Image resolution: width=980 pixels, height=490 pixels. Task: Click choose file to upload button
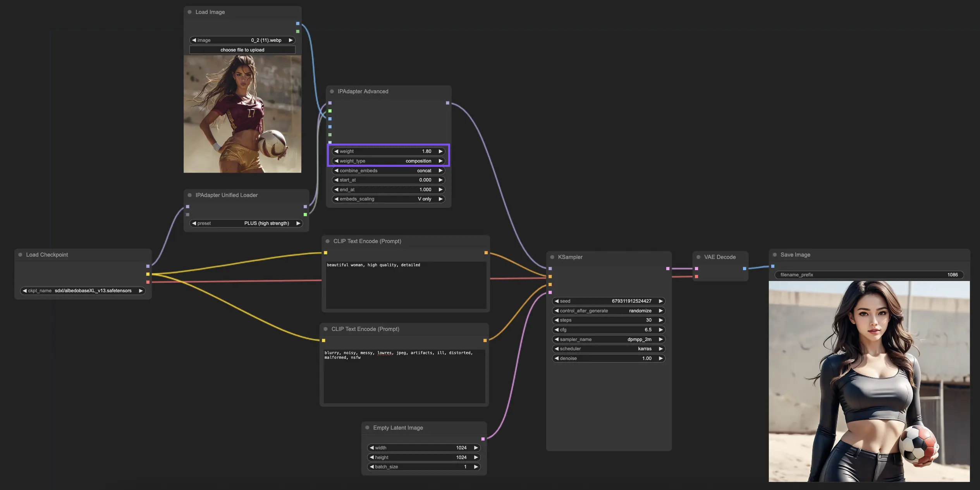tap(242, 50)
